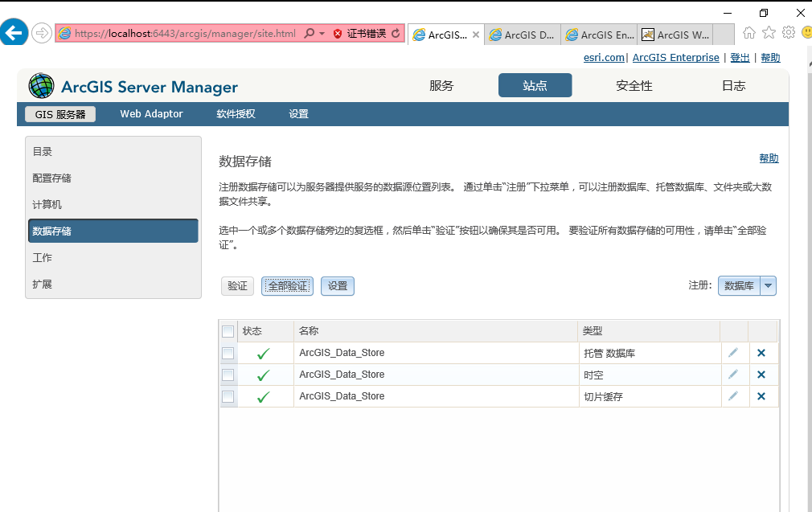Click ArcGIS_Data_Store name in 托管 数据库 row
Image resolution: width=812 pixels, height=512 pixels.
coord(342,353)
